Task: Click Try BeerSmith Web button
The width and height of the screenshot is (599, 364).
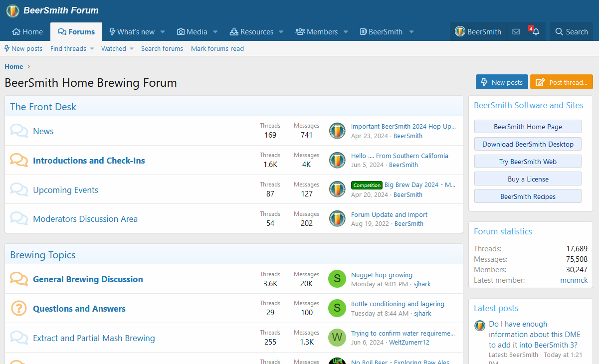Action: pos(528,162)
